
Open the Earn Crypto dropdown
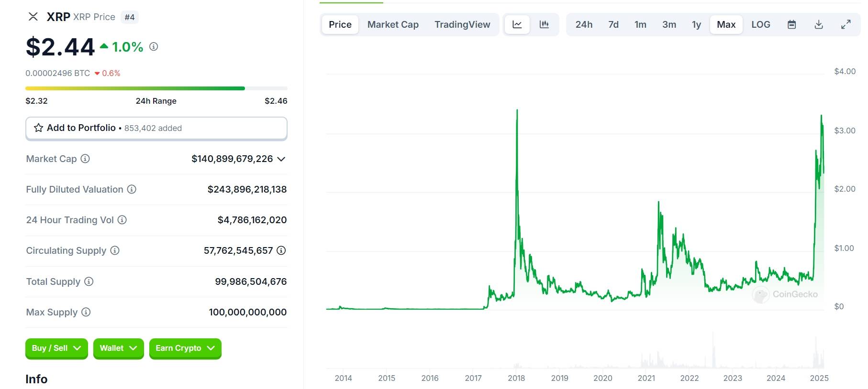pyautogui.click(x=185, y=348)
